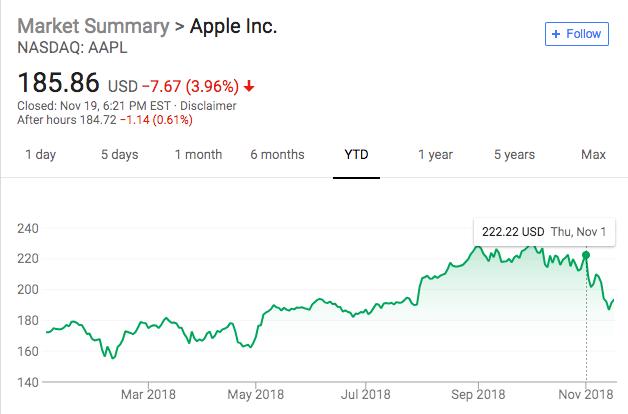Screen dimensions: 628x414
Task: Click the NASDAQ: AAPL ticker text
Action: (72, 48)
